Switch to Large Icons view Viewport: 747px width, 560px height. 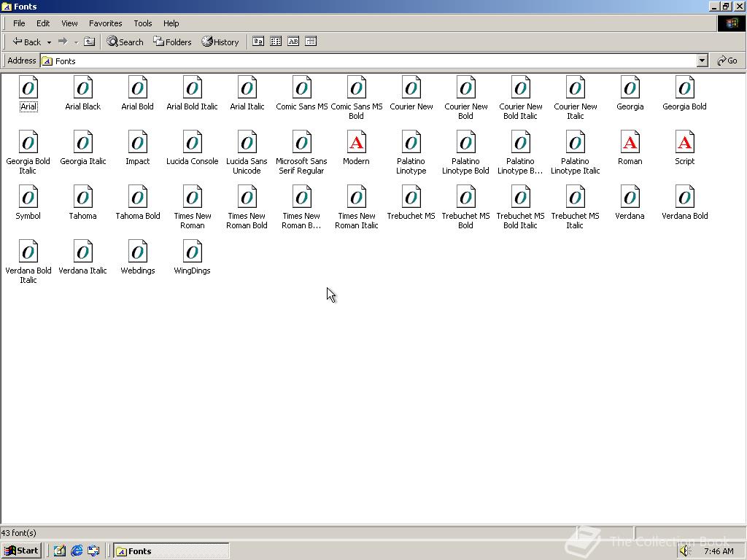pos(258,42)
